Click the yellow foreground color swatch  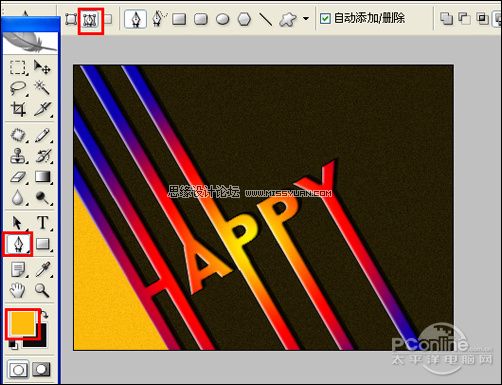tap(22, 323)
